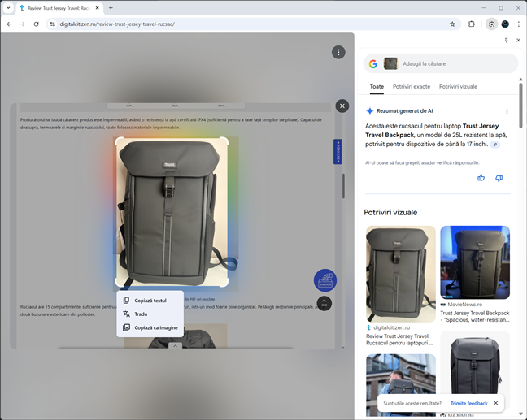Give thumbs up to AI summary
This screenshot has width=527, height=420.
pyautogui.click(x=481, y=178)
